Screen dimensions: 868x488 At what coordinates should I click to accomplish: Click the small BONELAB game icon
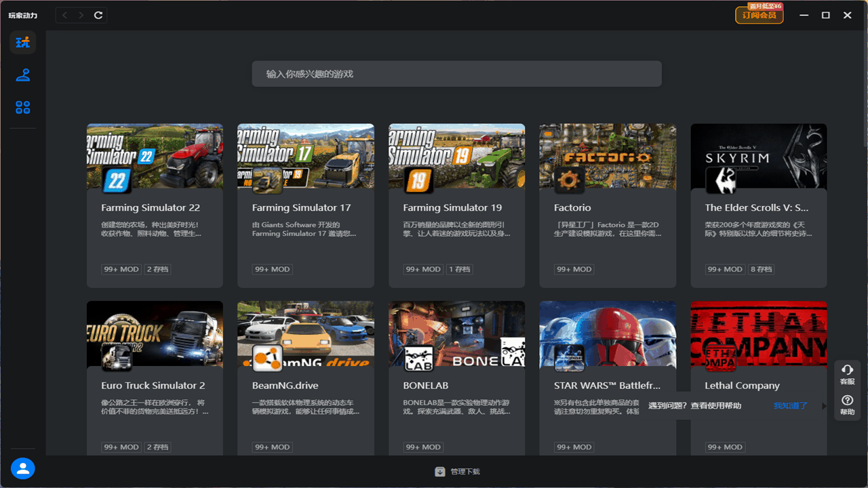point(418,358)
